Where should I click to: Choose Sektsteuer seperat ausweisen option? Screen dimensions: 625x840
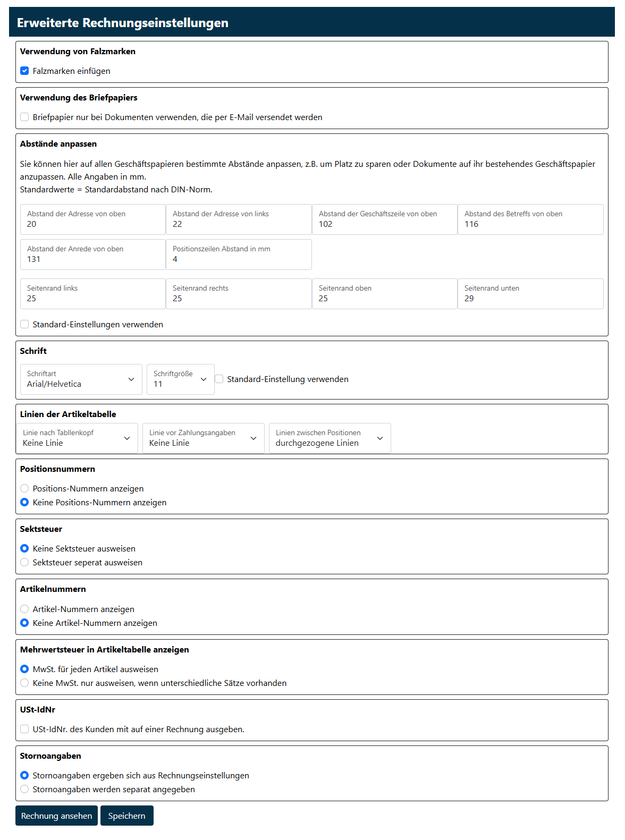[x=24, y=562]
